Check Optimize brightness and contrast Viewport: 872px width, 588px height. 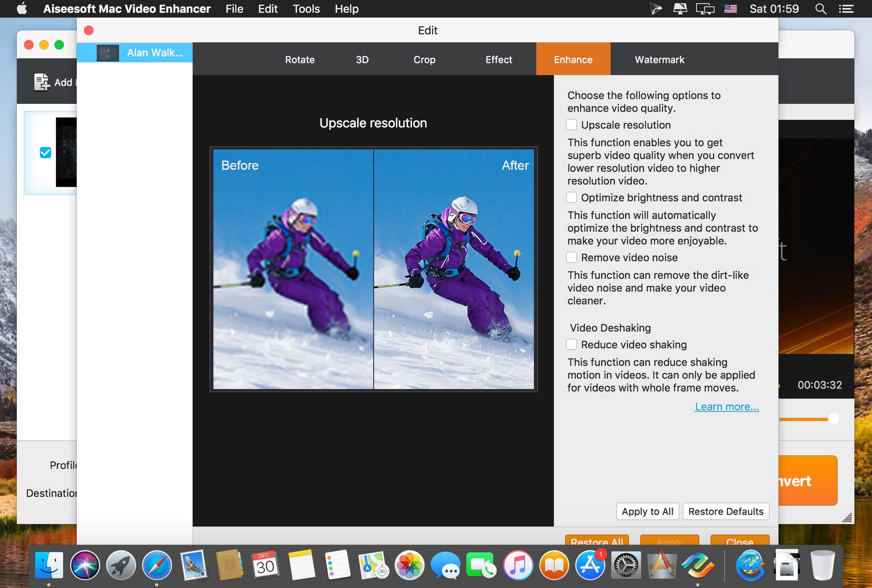coord(571,198)
